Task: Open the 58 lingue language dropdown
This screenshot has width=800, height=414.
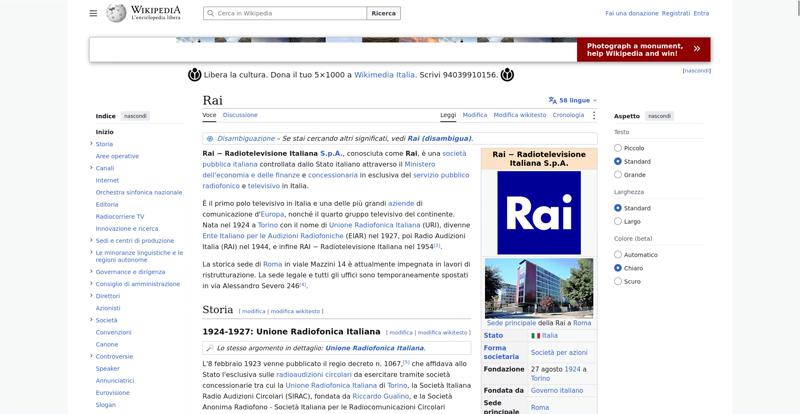Action: (x=572, y=101)
